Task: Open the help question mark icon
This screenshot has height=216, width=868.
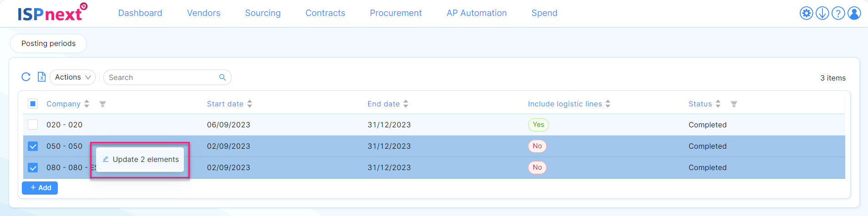Action: [838, 13]
